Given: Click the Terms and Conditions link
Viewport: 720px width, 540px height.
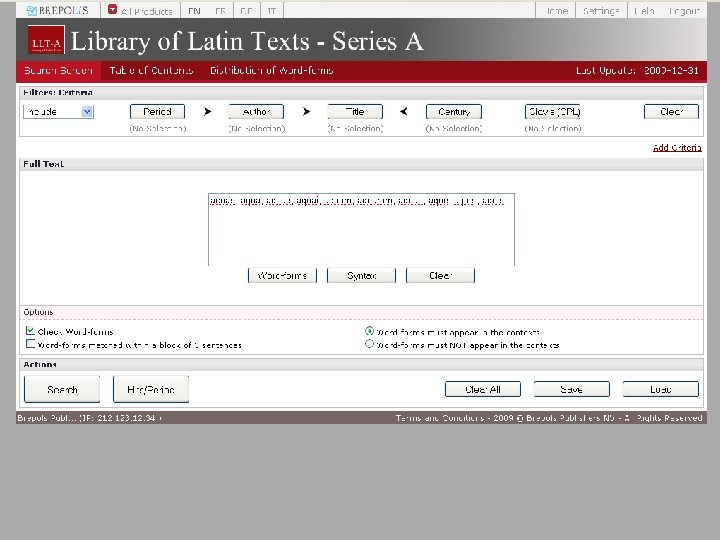Looking at the screenshot, I should pos(440,418).
